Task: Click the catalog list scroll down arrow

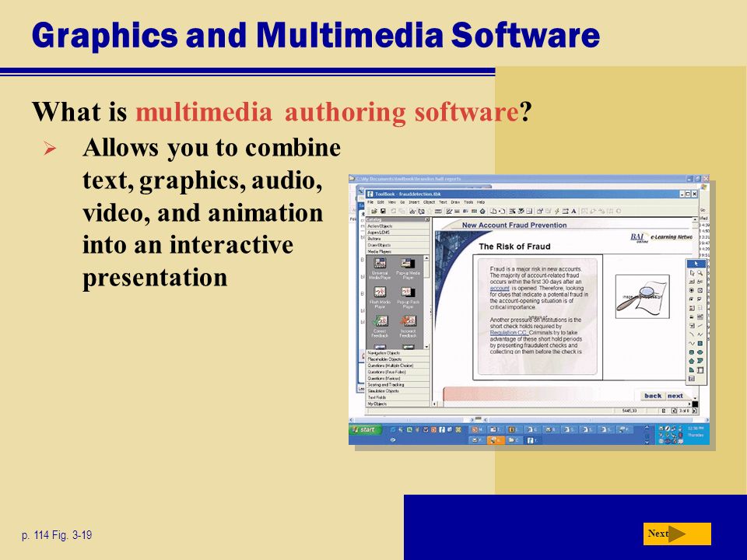Action: tap(426, 347)
